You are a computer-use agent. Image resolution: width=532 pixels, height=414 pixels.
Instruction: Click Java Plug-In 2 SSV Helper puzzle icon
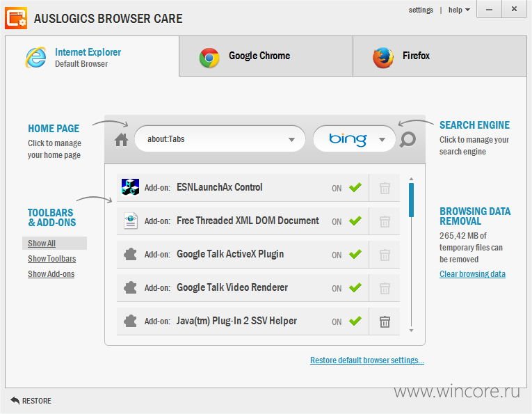coord(130,321)
